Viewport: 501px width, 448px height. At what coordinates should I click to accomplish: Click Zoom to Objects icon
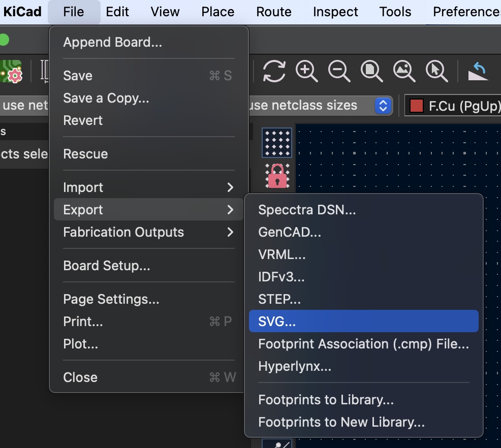click(404, 71)
